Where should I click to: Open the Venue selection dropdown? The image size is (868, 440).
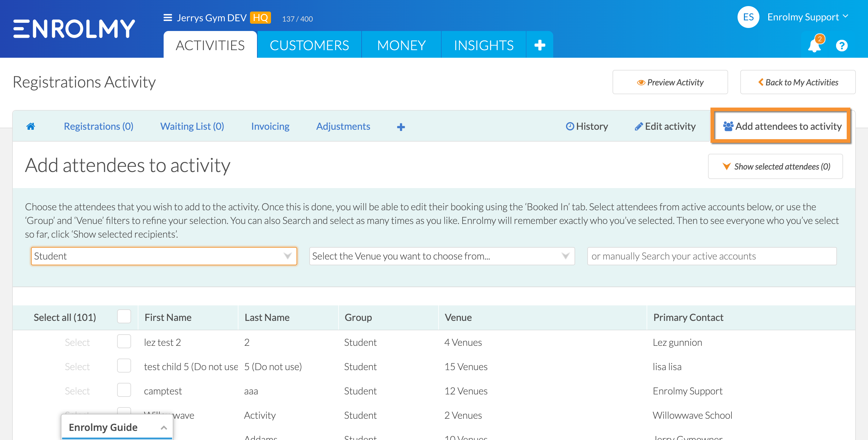point(442,256)
